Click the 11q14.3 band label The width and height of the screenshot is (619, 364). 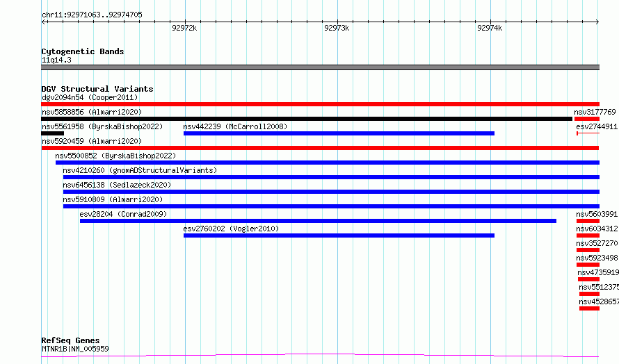point(56,60)
